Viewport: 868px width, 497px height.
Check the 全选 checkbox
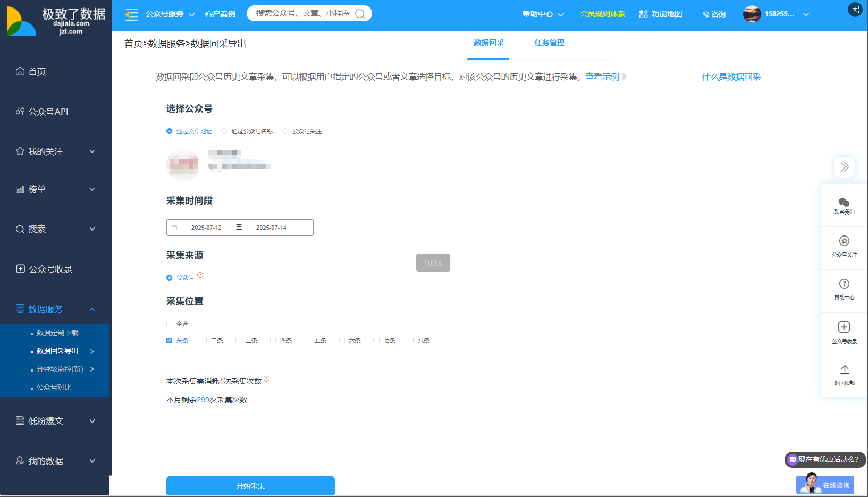(x=169, y=323)
